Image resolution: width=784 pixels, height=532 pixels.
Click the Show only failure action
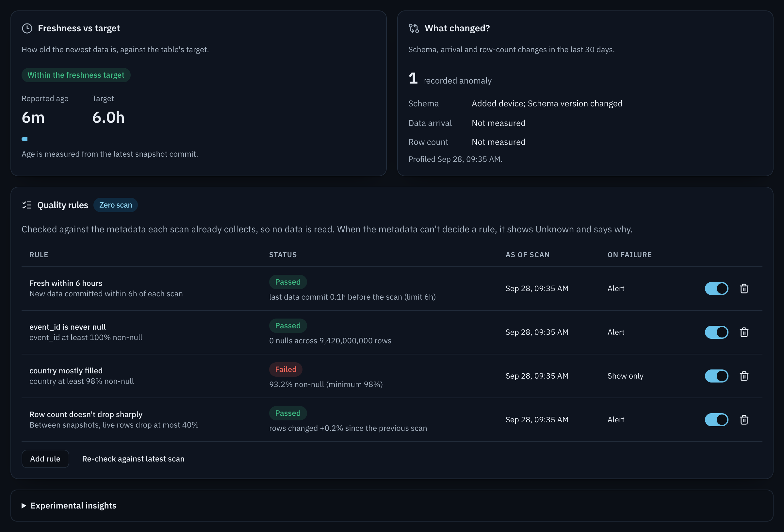click(x=626, y=376)
